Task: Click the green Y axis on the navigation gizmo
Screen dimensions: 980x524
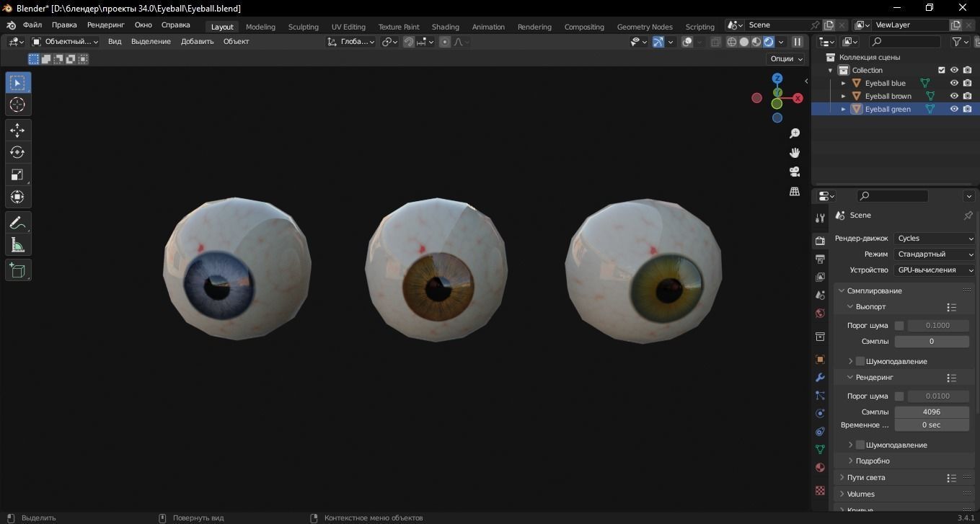Action: tap(777, 92)
